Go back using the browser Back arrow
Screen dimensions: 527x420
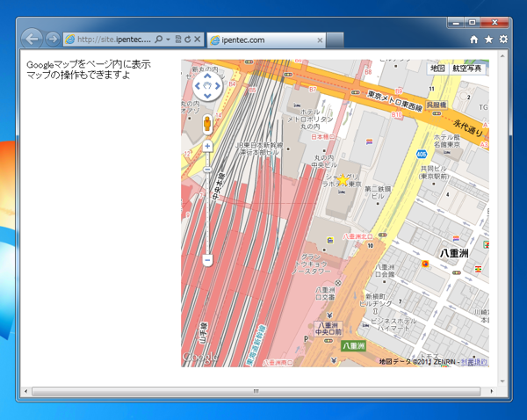32,39
